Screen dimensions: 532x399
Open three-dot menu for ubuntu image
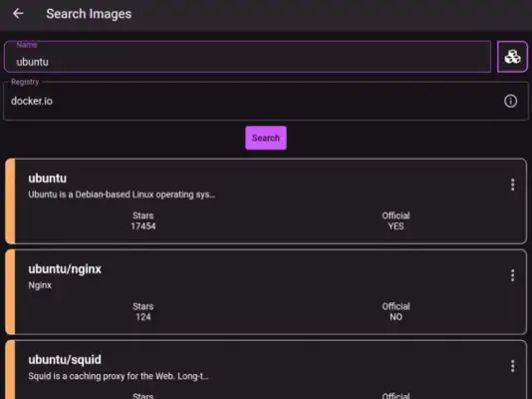click(x=512, y=185)
